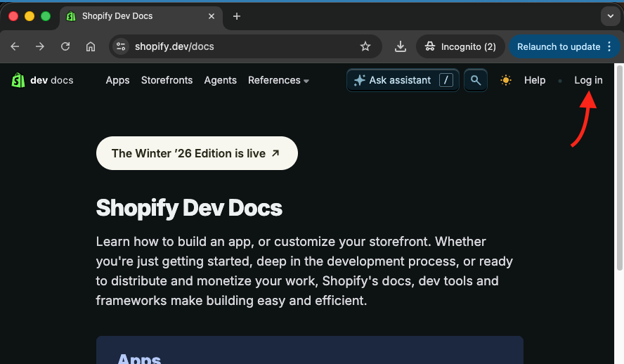Click the browser forward arrow
The width and height of the screenshot is (624, 364).
40,46
